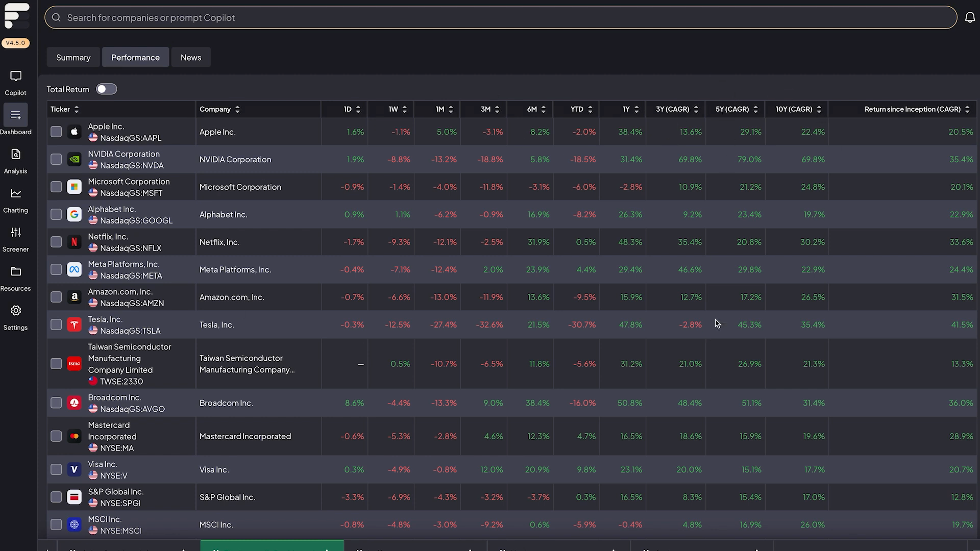Sort by the Ticker column arrows
The width and height of the screenshot is (980, 551).
[77, 110]
